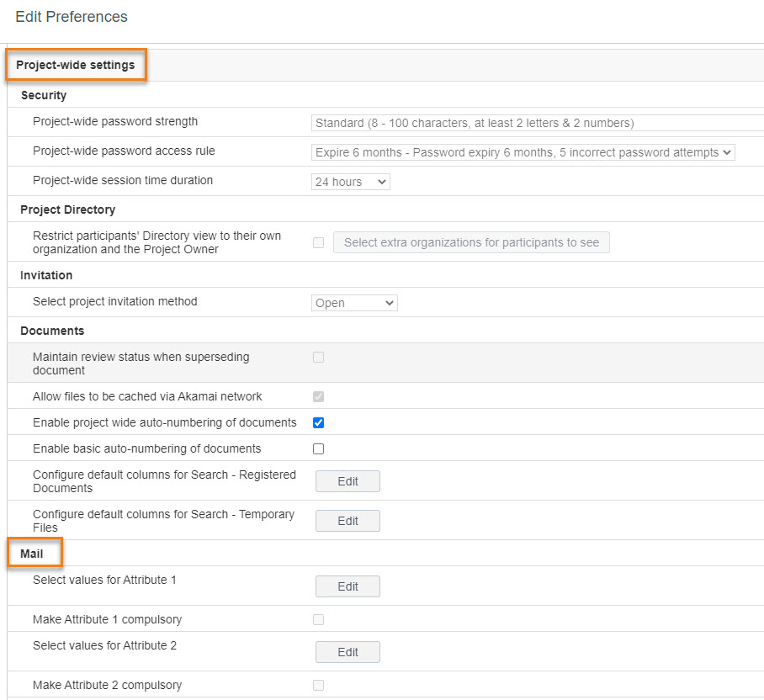The image size is (764, 700).
Task: Open the project-wide password strength dropdown
Action: (x=538, y=123)
